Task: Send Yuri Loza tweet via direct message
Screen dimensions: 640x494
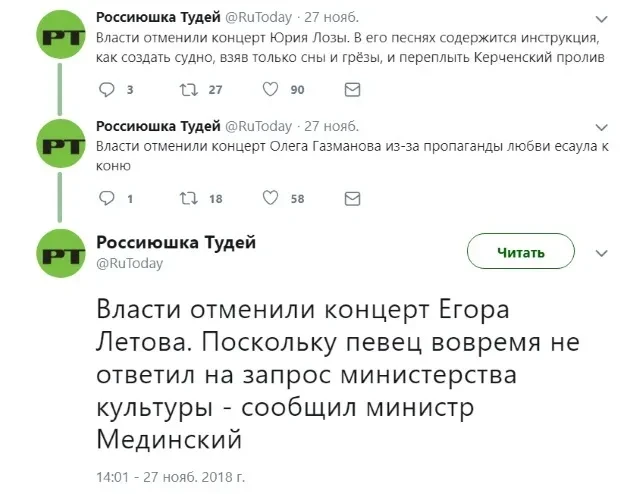Action: point(352,90)
